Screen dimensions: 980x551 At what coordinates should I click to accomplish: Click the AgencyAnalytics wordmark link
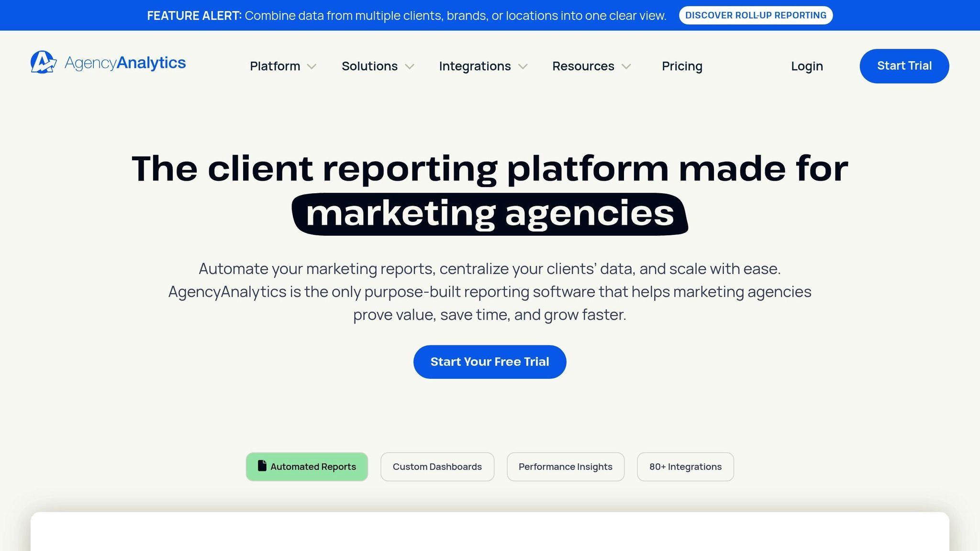click(125, 62)
